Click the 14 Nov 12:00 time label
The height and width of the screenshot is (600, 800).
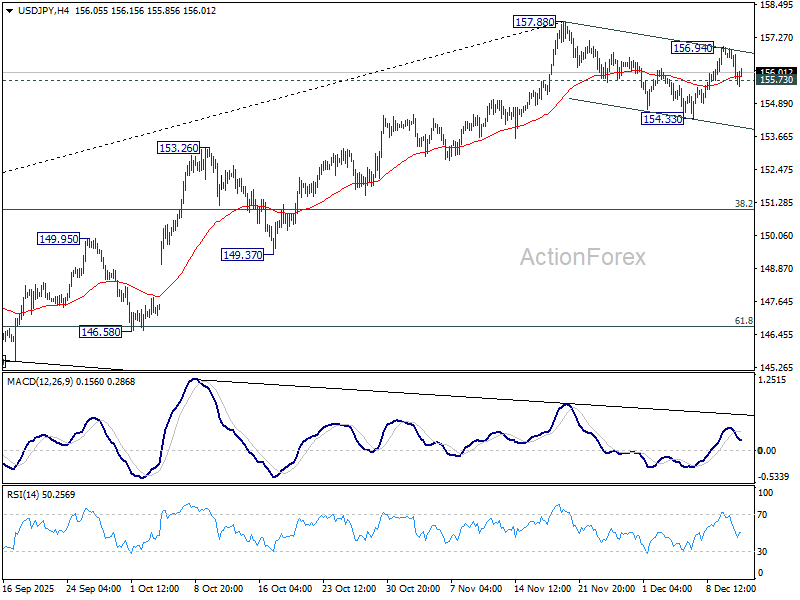[541, 589]
